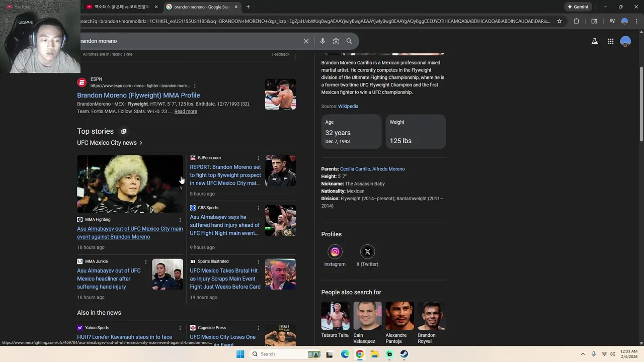Open options for MMA Junkie story
Image resolution: width=644 pixels, height=362 pixels.
click(x=146, y=261)
